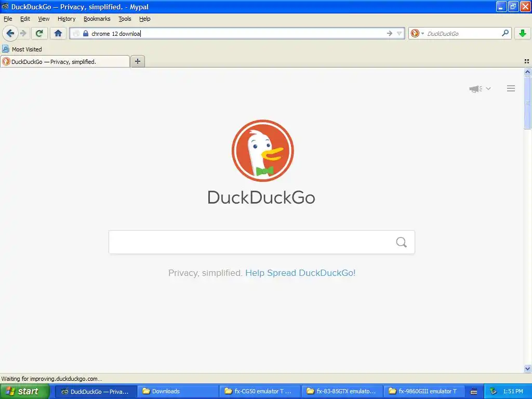This screenshot has width=532, height=399.
Task: Expand the chevron beside the megaphone
Action: click(x=488, y=88)
